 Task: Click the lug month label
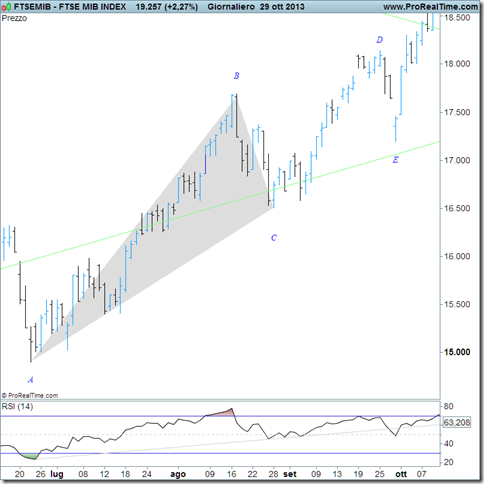click(57, 474)
